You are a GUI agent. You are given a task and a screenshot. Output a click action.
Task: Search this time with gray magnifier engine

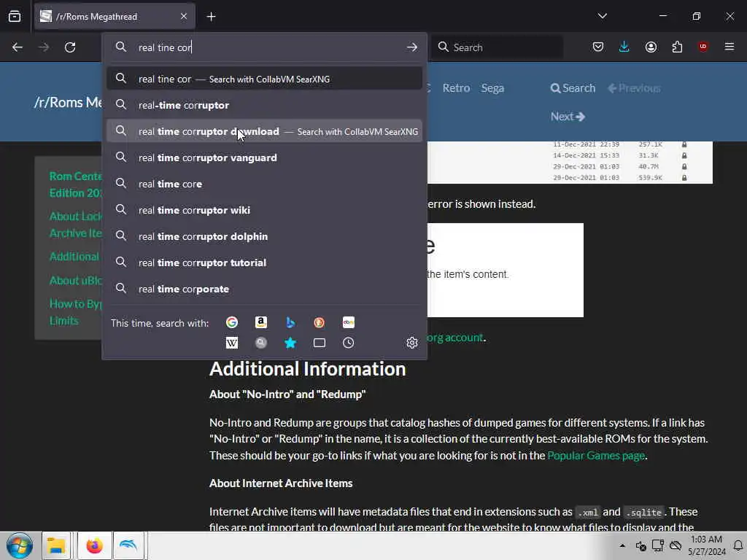coord(260,343)
